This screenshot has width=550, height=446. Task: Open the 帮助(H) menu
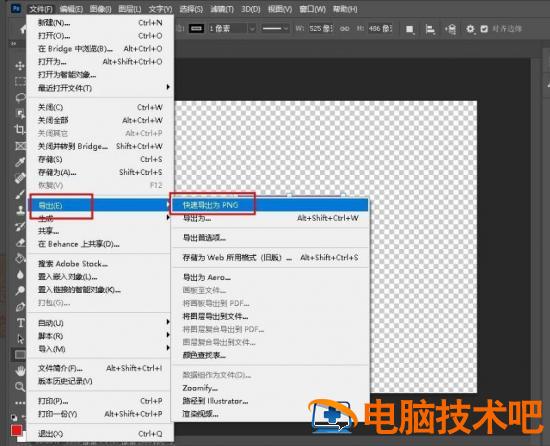click(x=345, y=9)
